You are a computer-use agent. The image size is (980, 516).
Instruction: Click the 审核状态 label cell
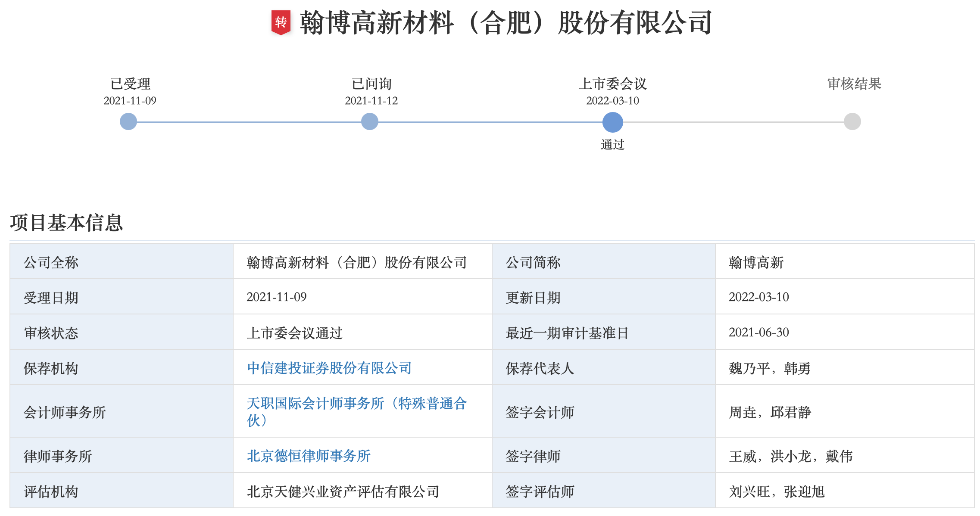tap(122, 332)
